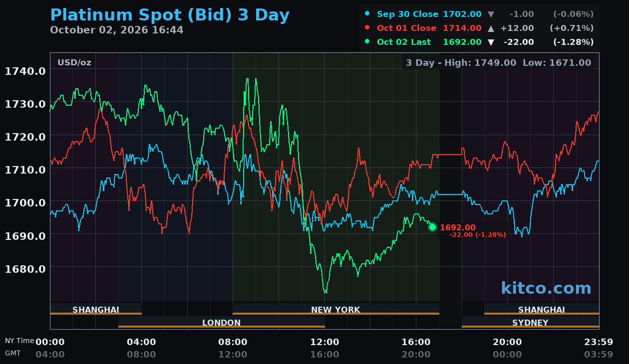
Task: Click the Oct 01 up triangle indicator
Action: tap(491, 28)
